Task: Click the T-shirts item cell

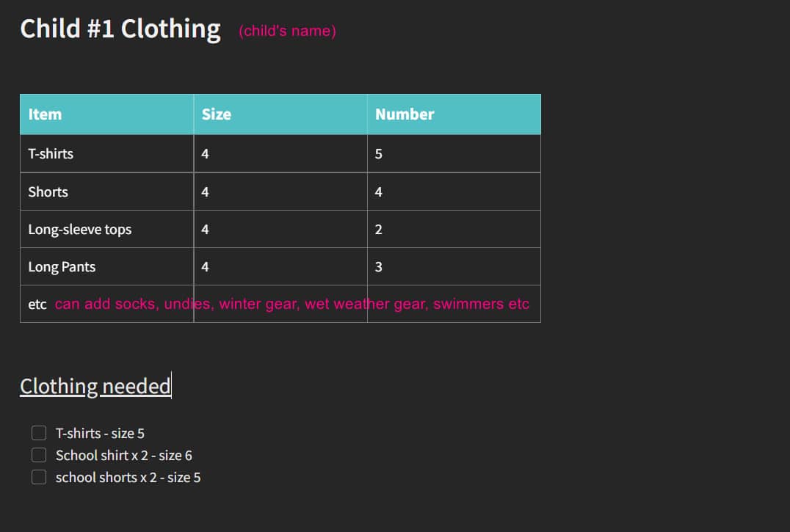Action: (x=106, y=153)
